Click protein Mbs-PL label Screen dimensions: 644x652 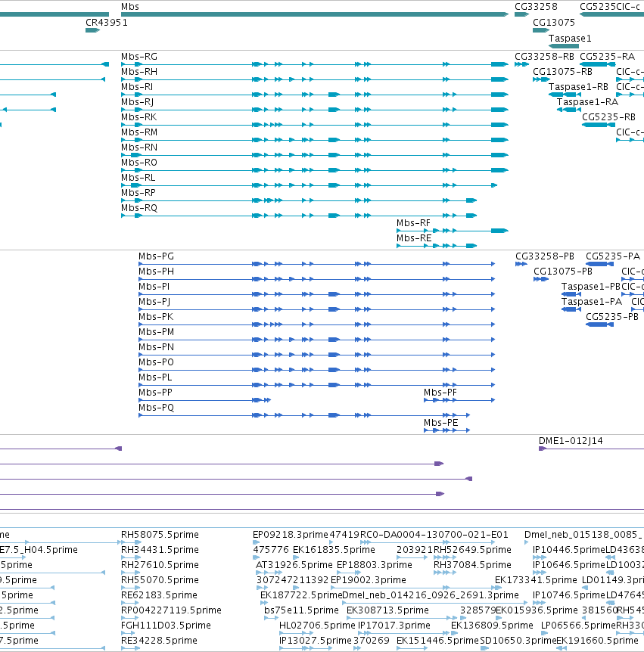click(x=155, y=377)
